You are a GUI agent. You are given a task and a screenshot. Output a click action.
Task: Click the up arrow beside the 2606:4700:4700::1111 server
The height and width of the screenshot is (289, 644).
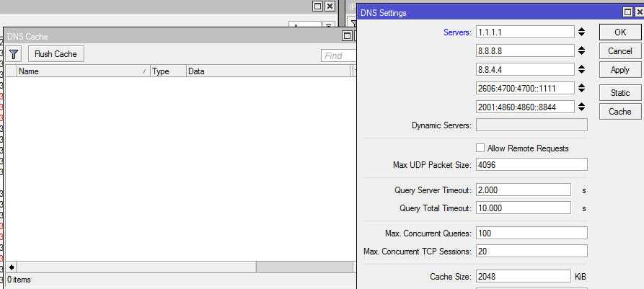(x=581, y=86)
